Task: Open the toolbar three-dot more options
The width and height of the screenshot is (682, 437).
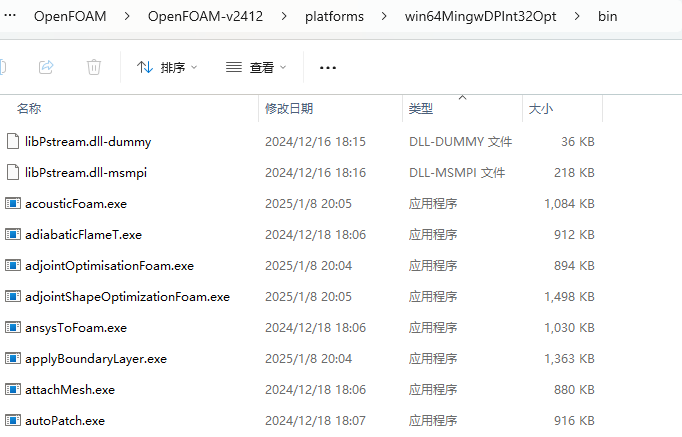Action: (x=328, y=68)
